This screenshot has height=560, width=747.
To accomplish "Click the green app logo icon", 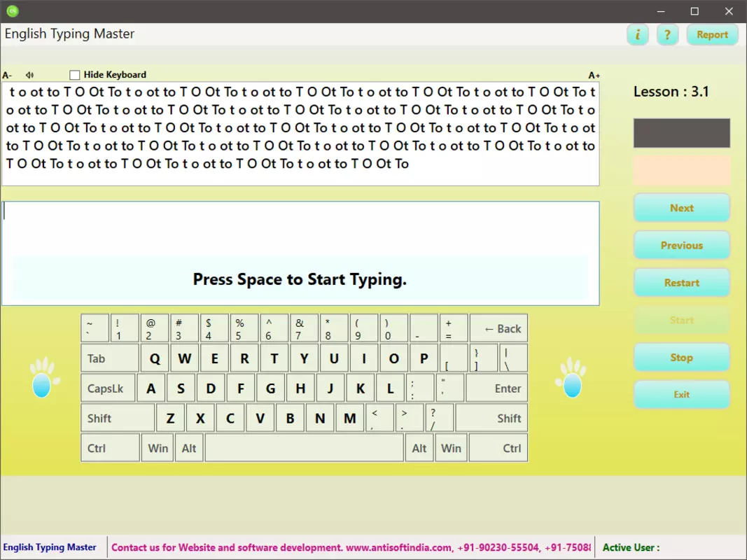I will tap(13, 11).
